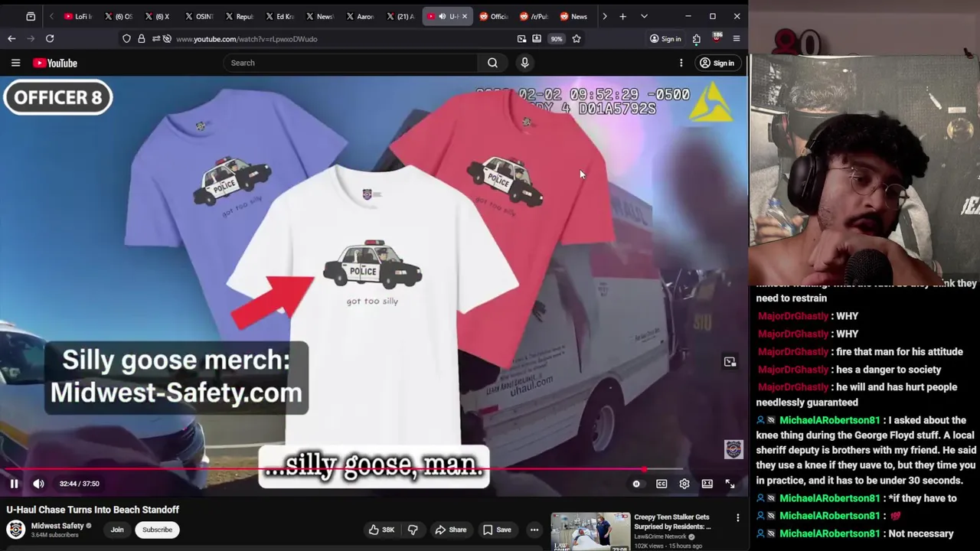Switch to the Offici Reddit tab
Screen dimensions: 980x551
(493, 16)
